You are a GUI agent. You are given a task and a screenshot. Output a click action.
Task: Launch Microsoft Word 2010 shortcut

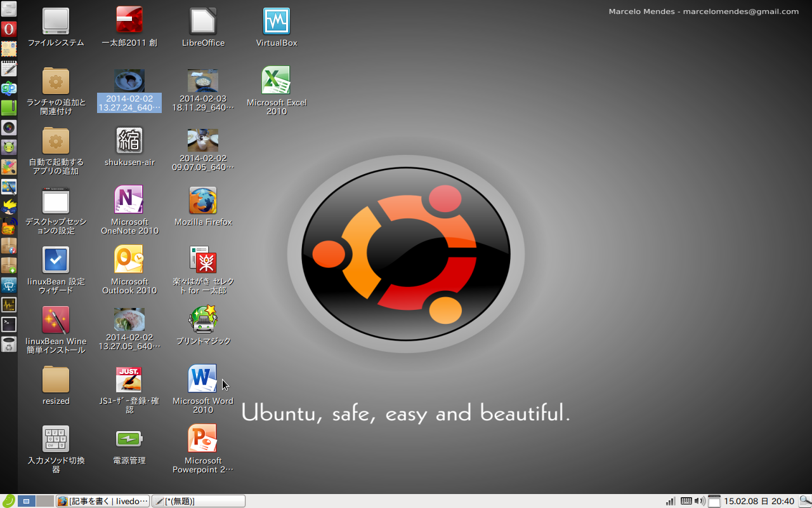coord(202,379)
